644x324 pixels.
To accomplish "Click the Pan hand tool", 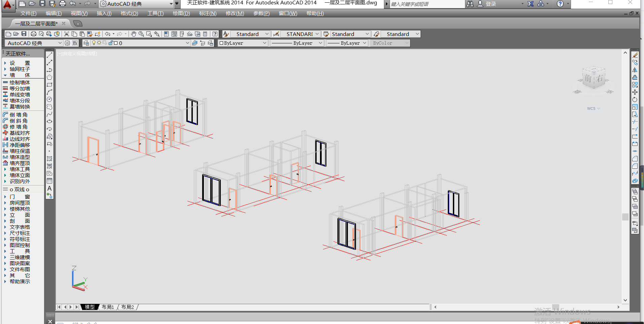I will 134,34.
